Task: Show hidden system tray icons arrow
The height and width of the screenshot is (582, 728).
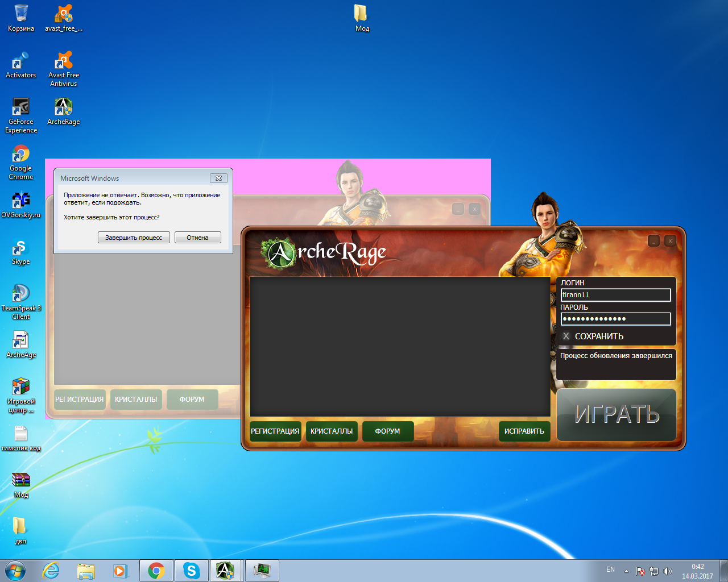Action: pos(626,571)
